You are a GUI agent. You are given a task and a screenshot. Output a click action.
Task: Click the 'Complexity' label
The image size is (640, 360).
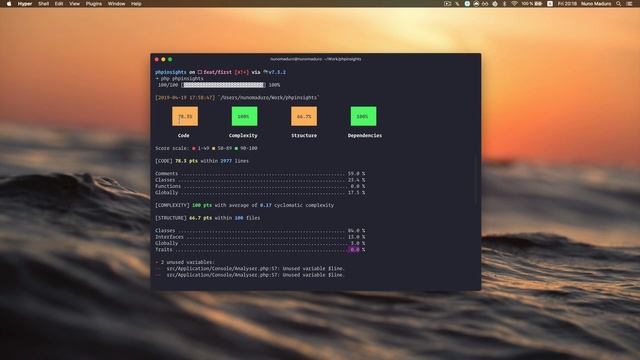(243, 136)
